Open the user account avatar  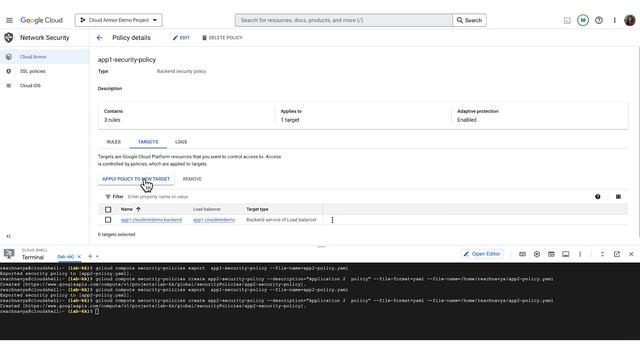(630, 20)
